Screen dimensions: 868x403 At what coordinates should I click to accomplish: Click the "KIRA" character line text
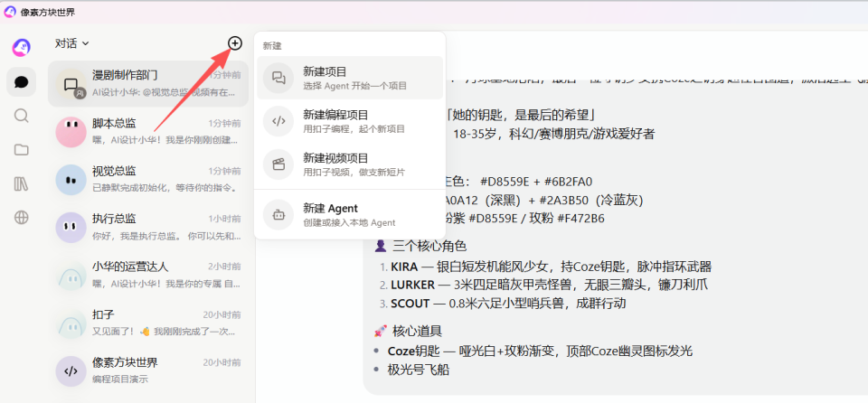551,267
